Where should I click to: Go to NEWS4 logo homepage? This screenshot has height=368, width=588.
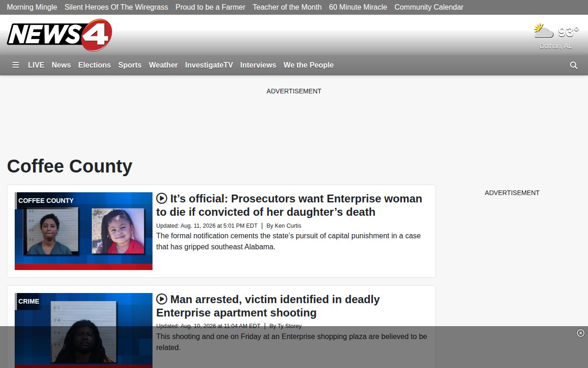pyautogui.click(x=60, y=35)
